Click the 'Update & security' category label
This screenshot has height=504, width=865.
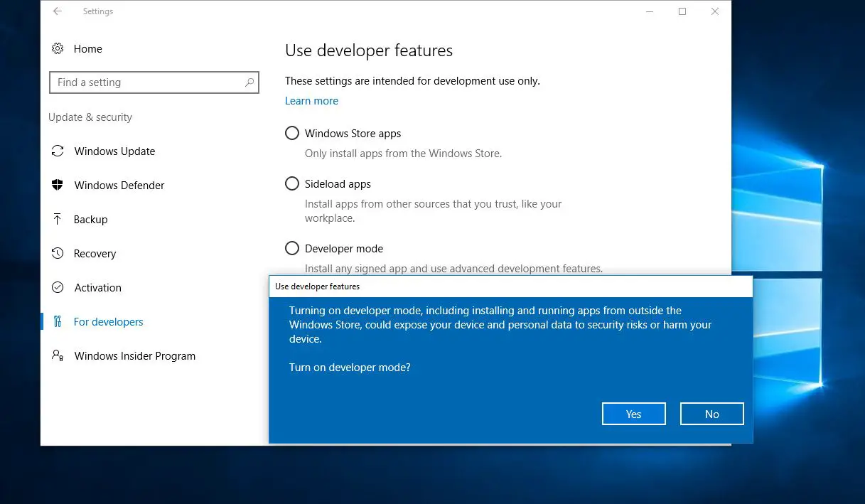[x=90, y=117]
